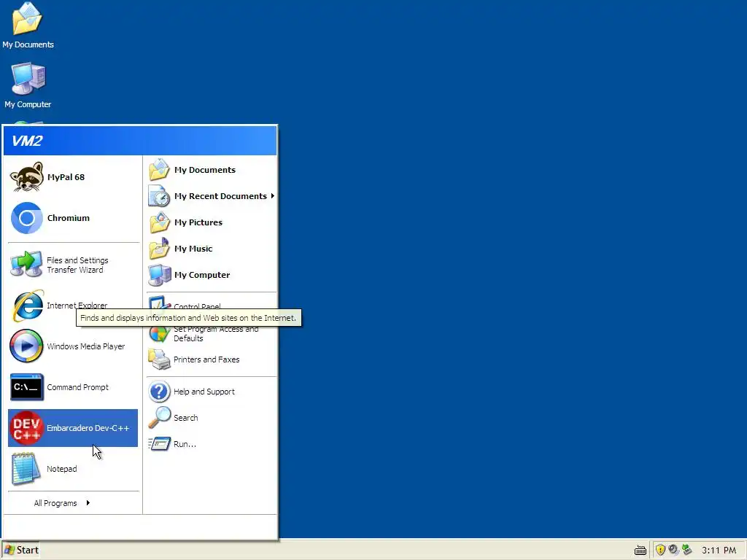Click the Printers and Faxes printer icon
Image resolution: width=747 pixels, height=560 pixels.
[159, 359]
